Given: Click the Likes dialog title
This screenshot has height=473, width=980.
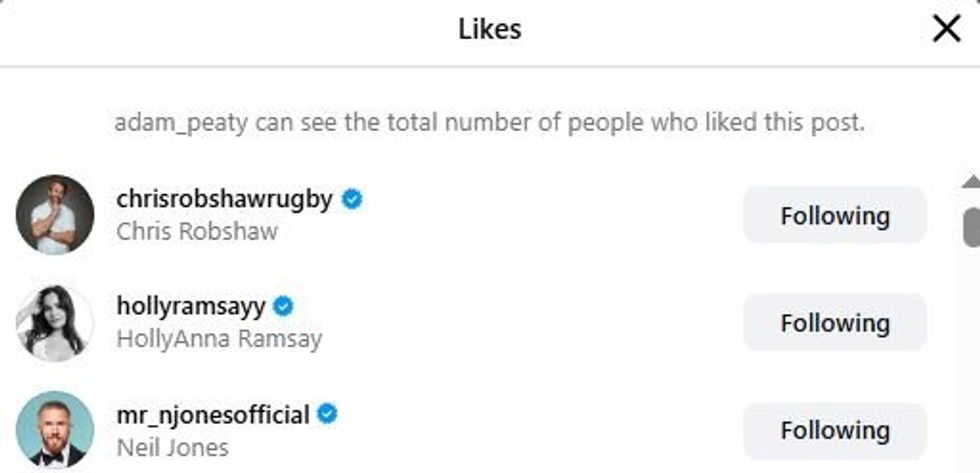Looking at the screenshot, I should tap(490, 29).
